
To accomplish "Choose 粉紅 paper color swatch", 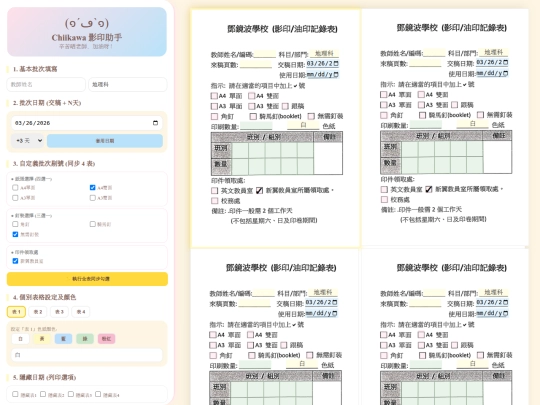I will coord(106,339).
